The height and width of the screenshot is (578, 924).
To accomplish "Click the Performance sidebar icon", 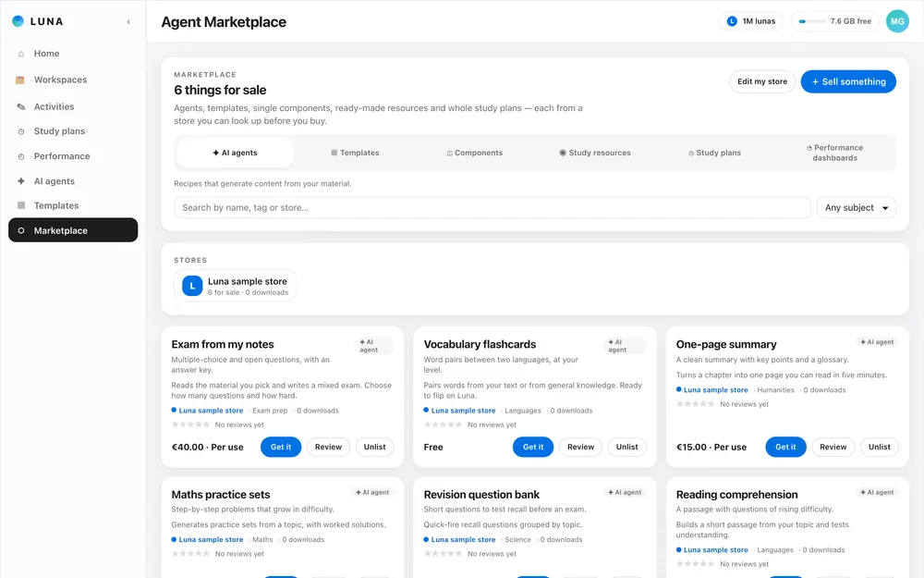I will point(21,156).
